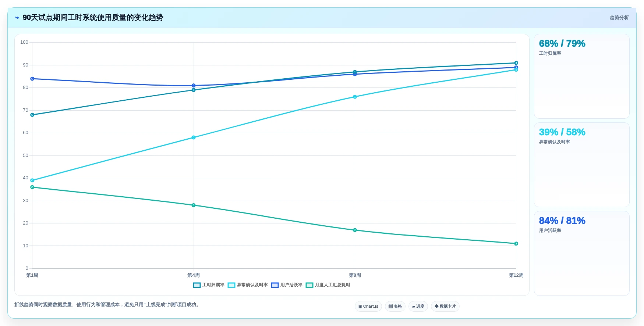Click the 异常确认及时率 card caption

pyautogui.click(x=554, y=142)
